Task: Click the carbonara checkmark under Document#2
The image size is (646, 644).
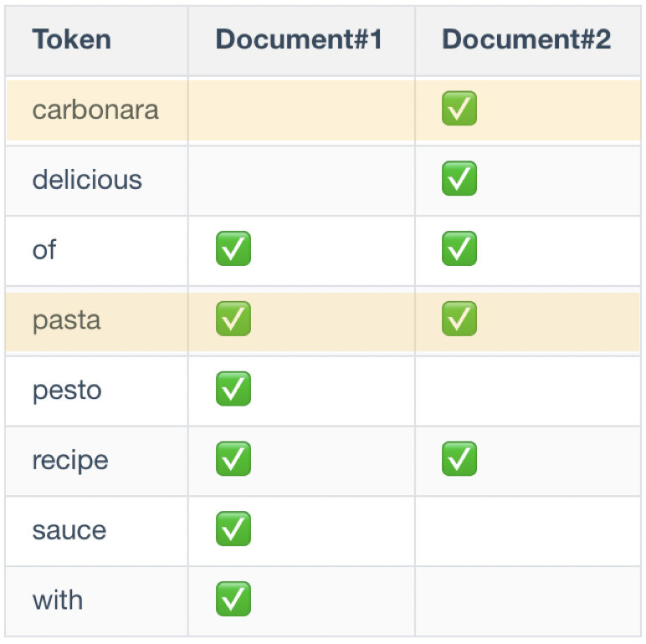Action: (x=459, y=108)
